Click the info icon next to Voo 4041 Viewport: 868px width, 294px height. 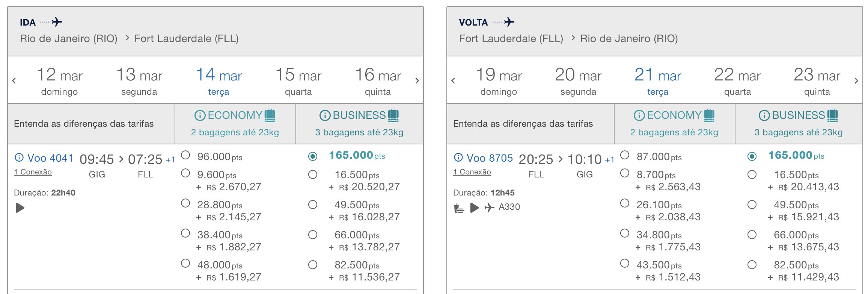click(19, 158)
